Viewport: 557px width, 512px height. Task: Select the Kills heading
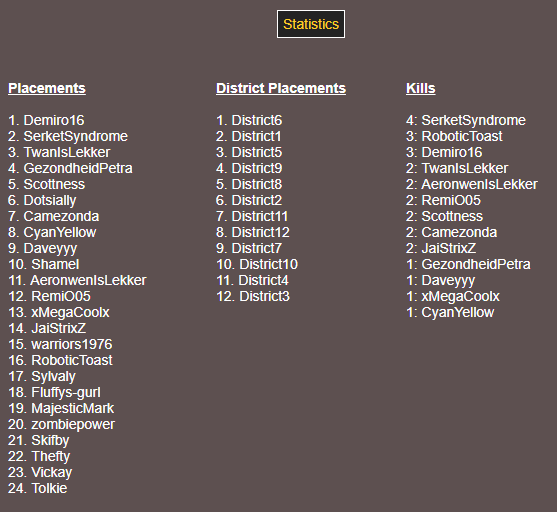pos(421,88)
